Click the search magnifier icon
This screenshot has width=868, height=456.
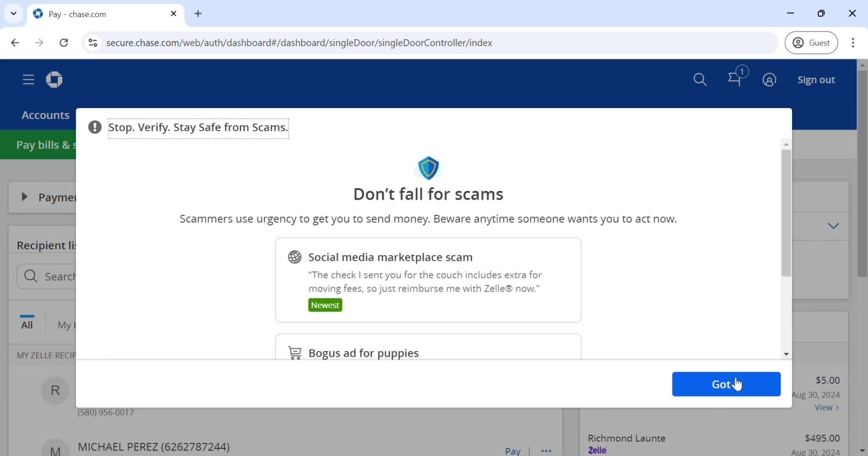pyautogui.click(x=701, y=79)
